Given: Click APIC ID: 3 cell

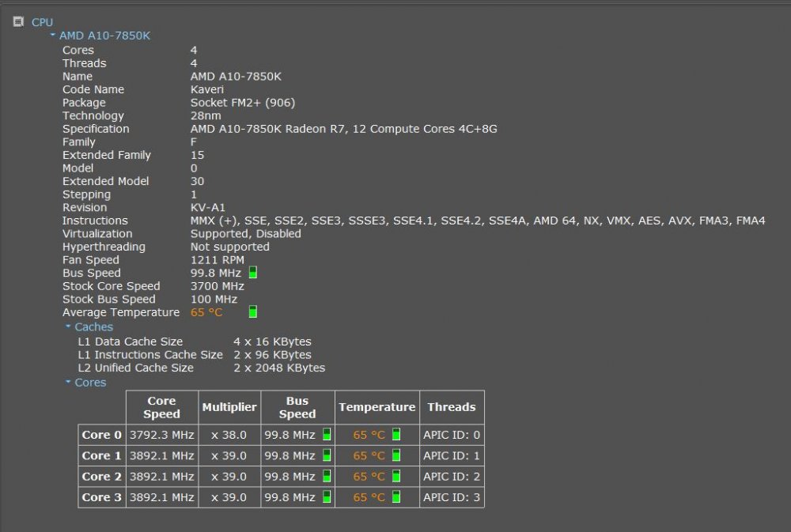Looking at the screenshot, I should click(x=452, y=497).
